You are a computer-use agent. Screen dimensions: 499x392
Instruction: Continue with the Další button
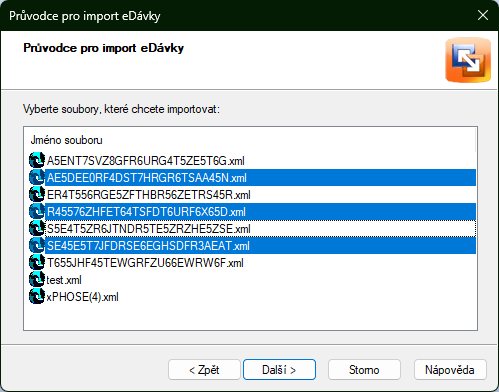click(279, 369)
